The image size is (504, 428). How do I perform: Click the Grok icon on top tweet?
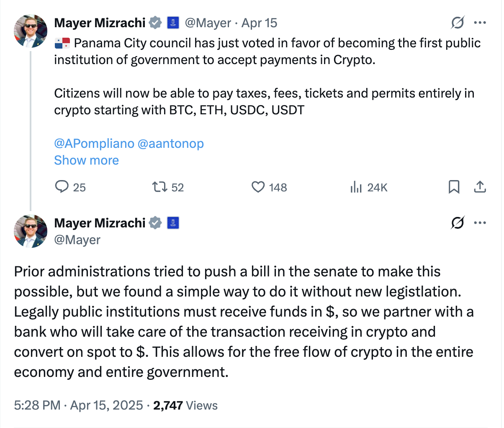458,23
